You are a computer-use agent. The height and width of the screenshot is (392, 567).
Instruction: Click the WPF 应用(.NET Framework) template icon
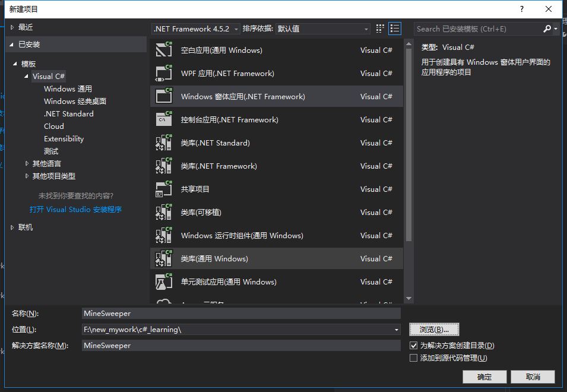click(x=164, y=73)
